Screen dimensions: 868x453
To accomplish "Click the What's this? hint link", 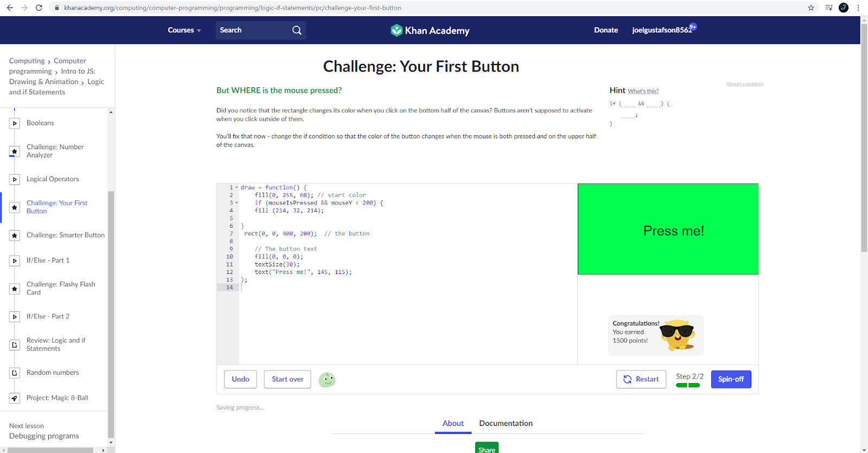I will coord(643,91).
